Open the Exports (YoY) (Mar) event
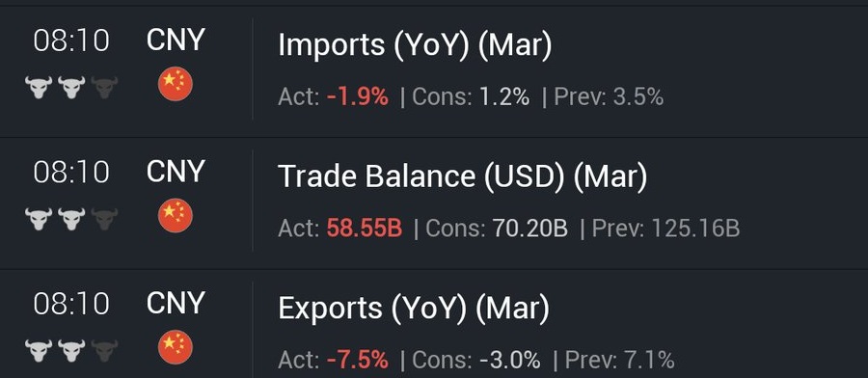Viewport: 868px width, 378px height. (414, 308)
